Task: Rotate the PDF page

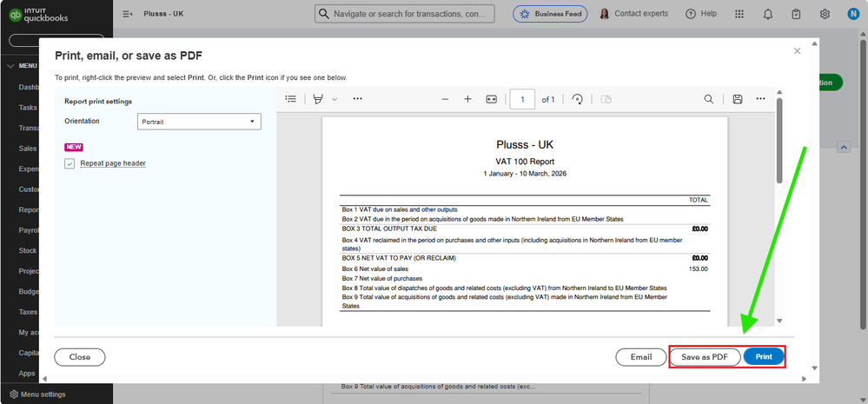Action: pos(578,100)
